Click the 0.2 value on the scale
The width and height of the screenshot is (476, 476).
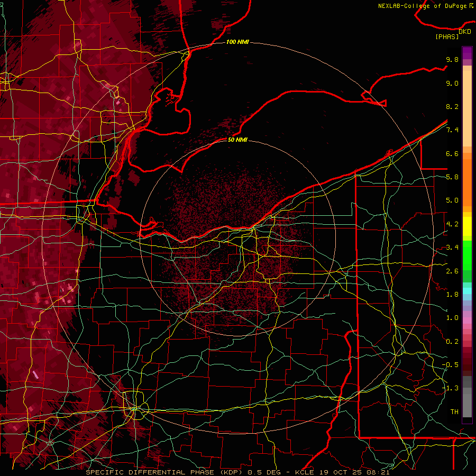(452, 342)
